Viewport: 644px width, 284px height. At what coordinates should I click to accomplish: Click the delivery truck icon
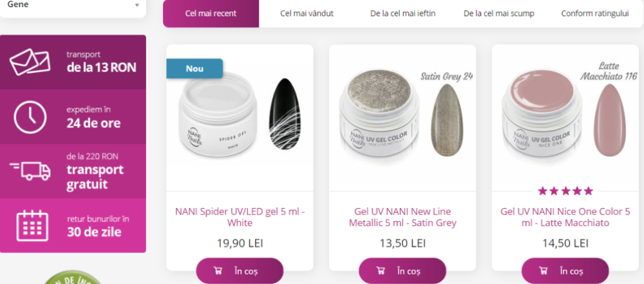(30, 171)
